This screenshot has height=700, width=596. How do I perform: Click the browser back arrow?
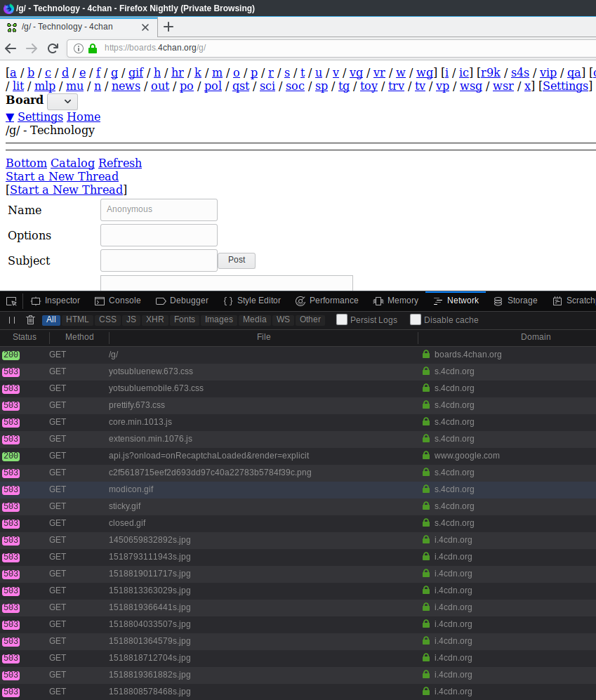click(11, 48)
